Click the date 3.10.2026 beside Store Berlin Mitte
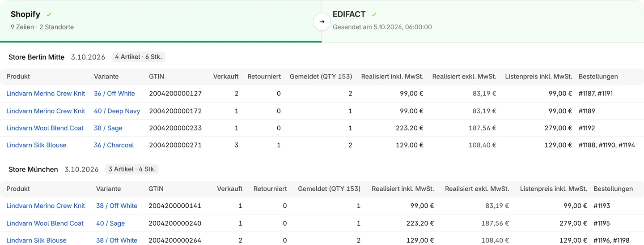644x245 pixels. [x=88, y=57]
